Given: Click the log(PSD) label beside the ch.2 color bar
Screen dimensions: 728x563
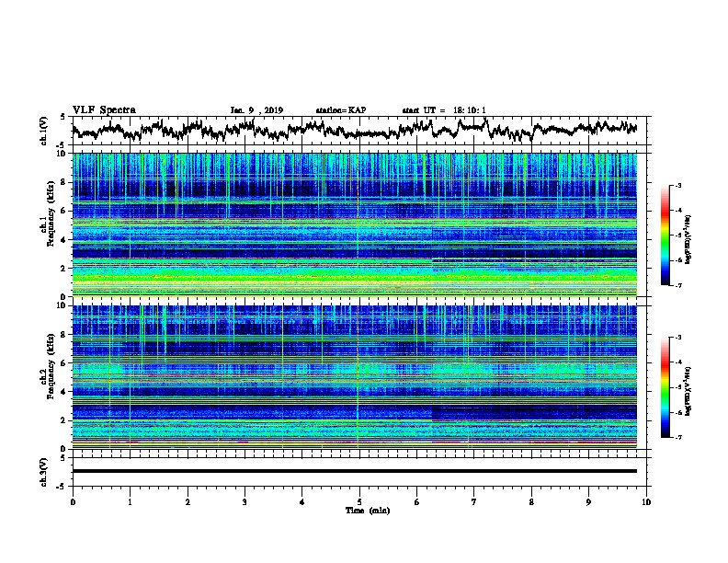Looking at the screenshot, I should tap(688, 391).
